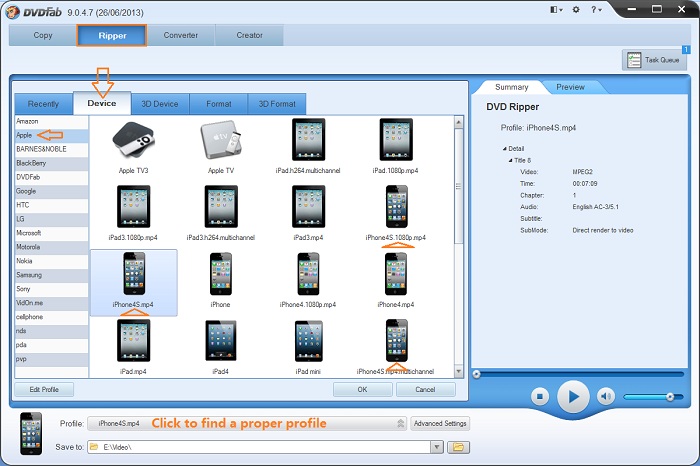Screen dimensions: 700x466
Task: Stop the preview playback
Action: [x=540, y=396]
